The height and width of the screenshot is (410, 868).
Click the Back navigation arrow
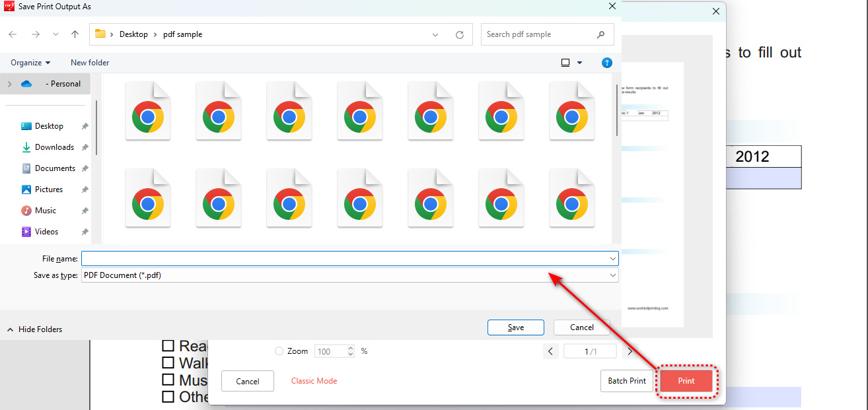click(13, 34)
